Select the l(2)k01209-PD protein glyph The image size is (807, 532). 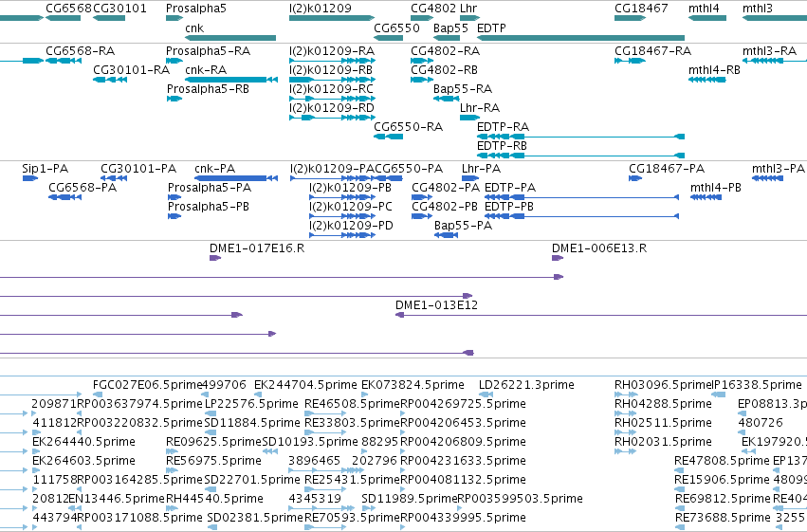tap(342, 235)
